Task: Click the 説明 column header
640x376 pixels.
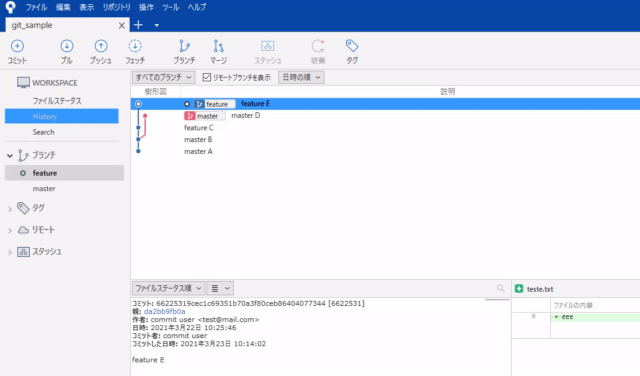Action: (x=447, y=91)
